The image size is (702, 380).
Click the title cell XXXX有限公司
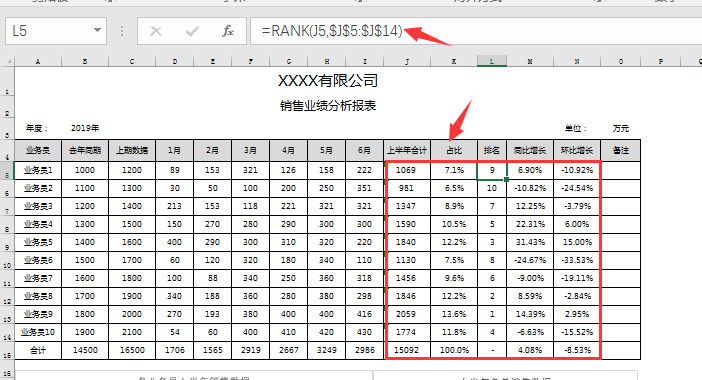click(x=328, y=81)
